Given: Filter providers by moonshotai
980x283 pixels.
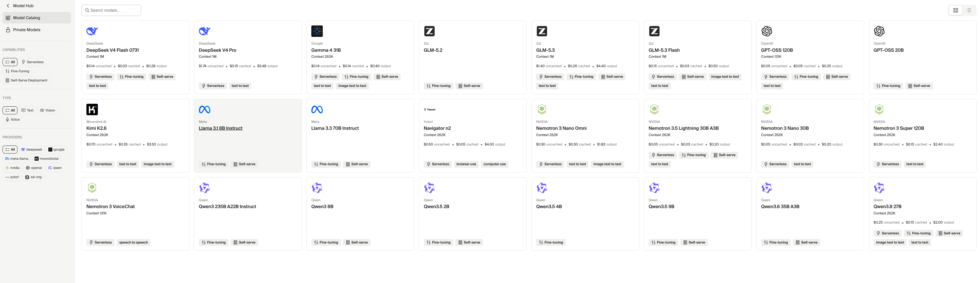Looking at the screenshot, I should click(x=46, y=158).
